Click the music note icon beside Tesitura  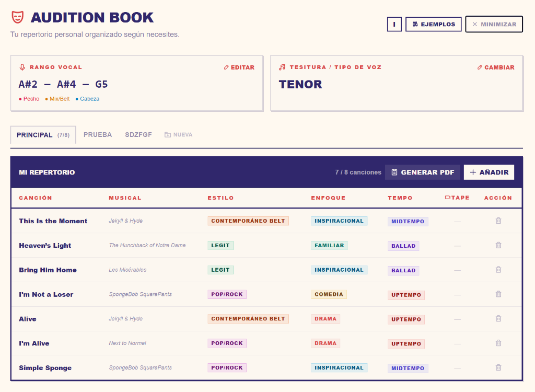282,67
